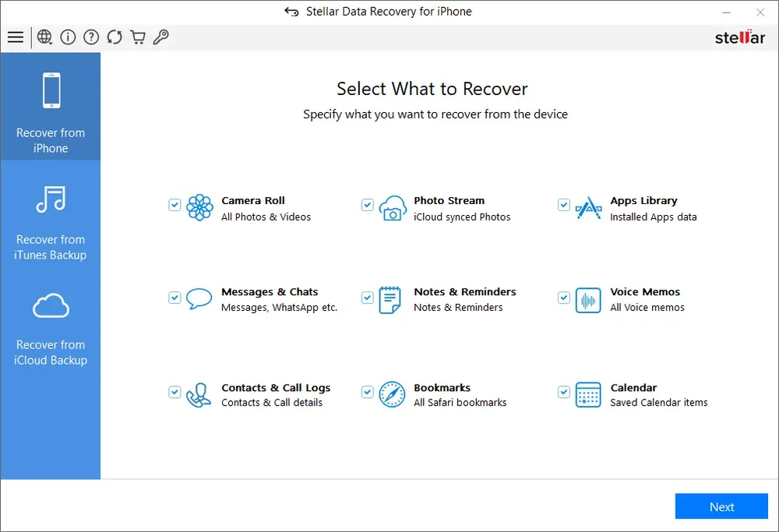Disable Messages & Chats recovery
This screenshot has width=779, height=532.
tap(174, 297)
